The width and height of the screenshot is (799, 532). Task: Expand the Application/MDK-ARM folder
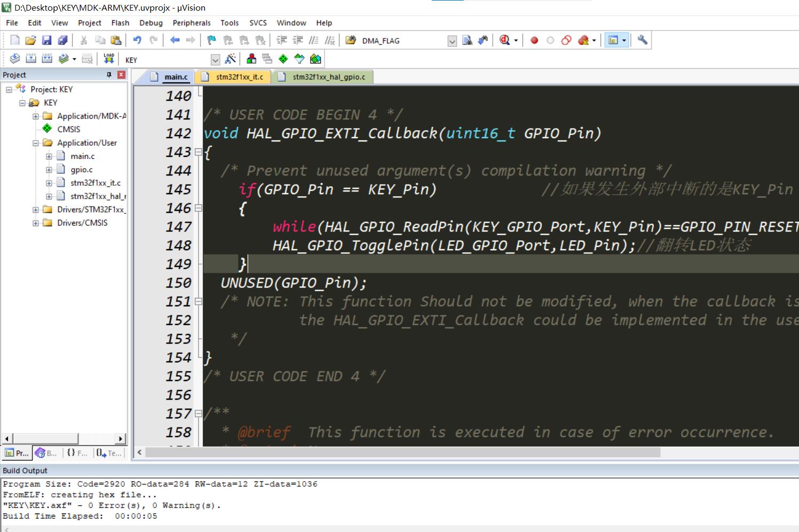(x=36, y=116)
